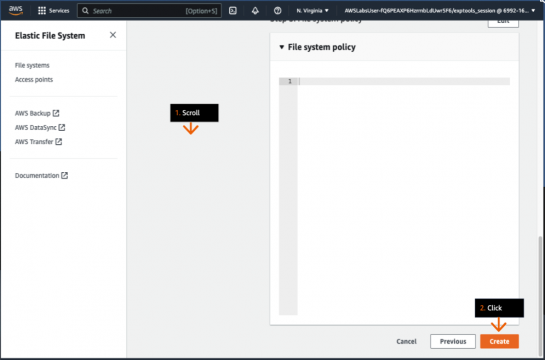Click the Elastic File System heading

50,36
